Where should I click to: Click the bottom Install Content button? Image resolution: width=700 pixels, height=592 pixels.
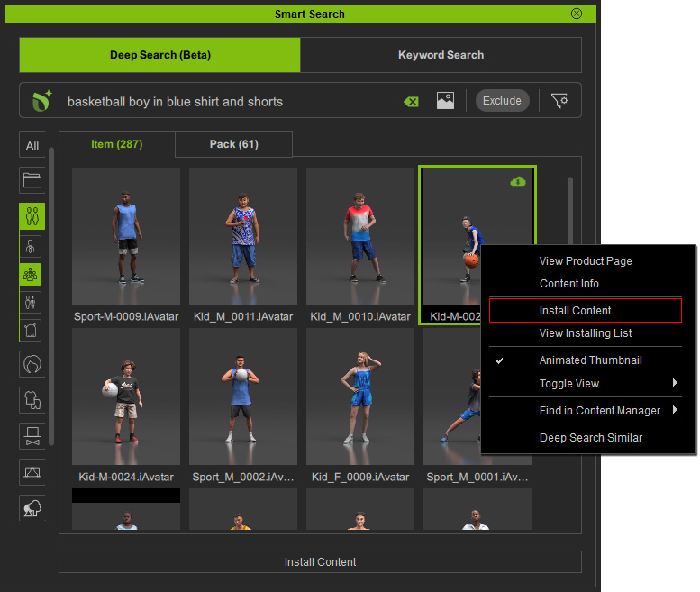click(x=320, y=561)
